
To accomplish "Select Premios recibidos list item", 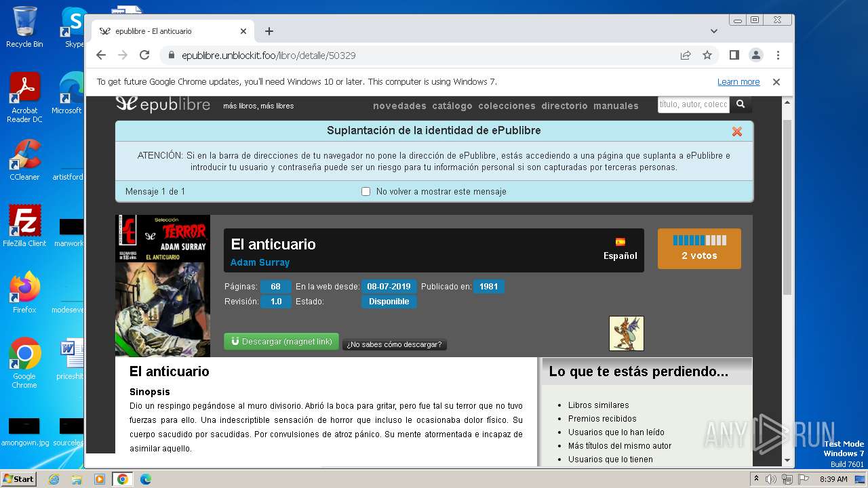I will click(602, 419).
